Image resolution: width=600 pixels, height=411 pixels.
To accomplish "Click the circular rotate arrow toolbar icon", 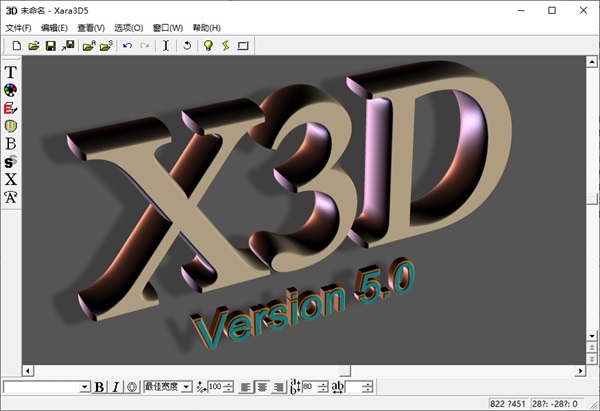I will (187, 46).
